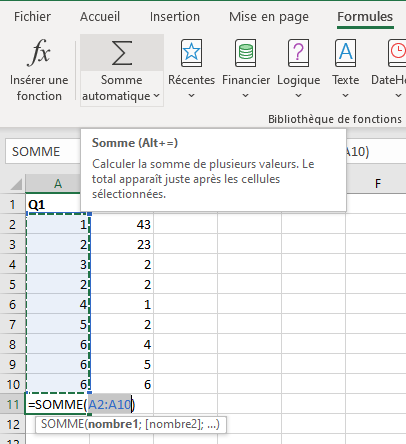The width and height of the screenshot is (406, 444).
Task: Click the =SOMME(A2:A10) formula in cell A11
Action: pos(82,405)
